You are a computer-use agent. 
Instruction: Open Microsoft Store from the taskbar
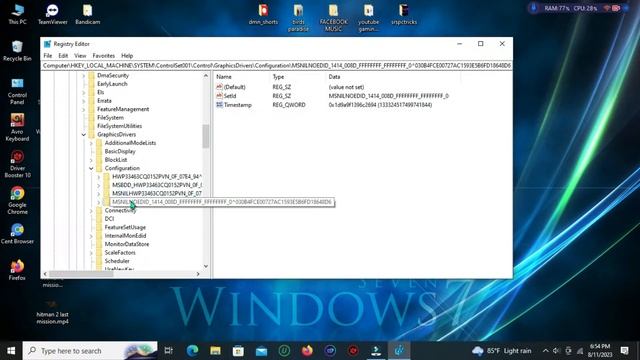238,350
